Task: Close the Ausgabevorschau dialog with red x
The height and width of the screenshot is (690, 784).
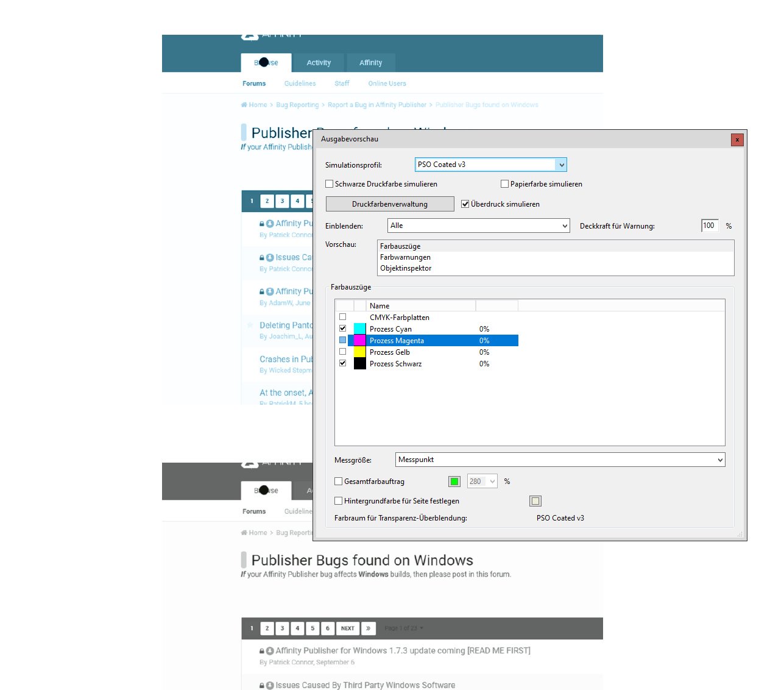Action: (737, 140)
